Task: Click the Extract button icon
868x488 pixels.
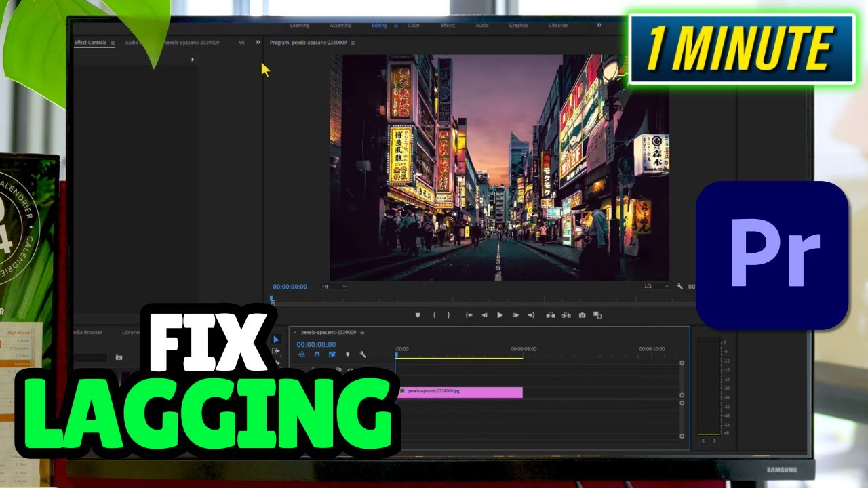Action: point(566,315)
